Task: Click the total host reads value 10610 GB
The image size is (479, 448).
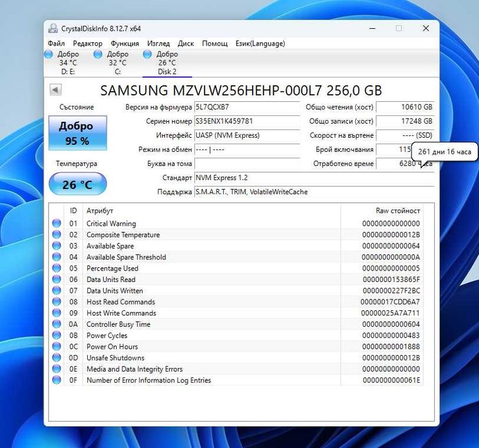Action: point(405,107)
